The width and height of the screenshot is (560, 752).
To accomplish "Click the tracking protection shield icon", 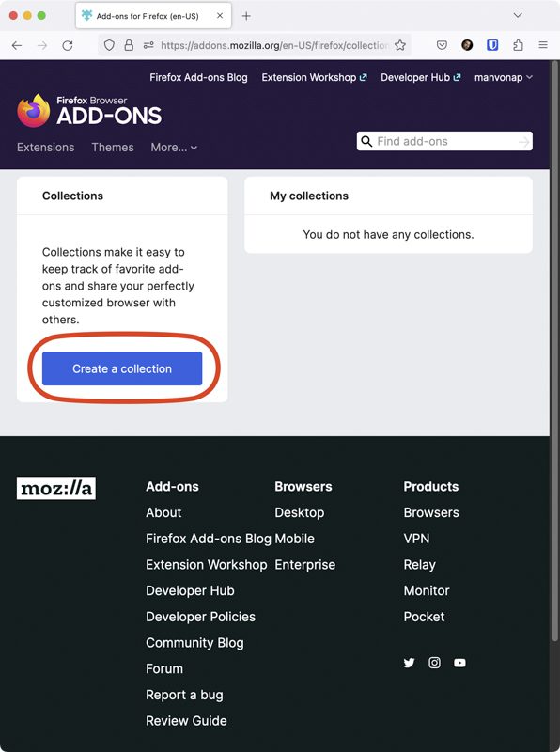I will [109, 45].
